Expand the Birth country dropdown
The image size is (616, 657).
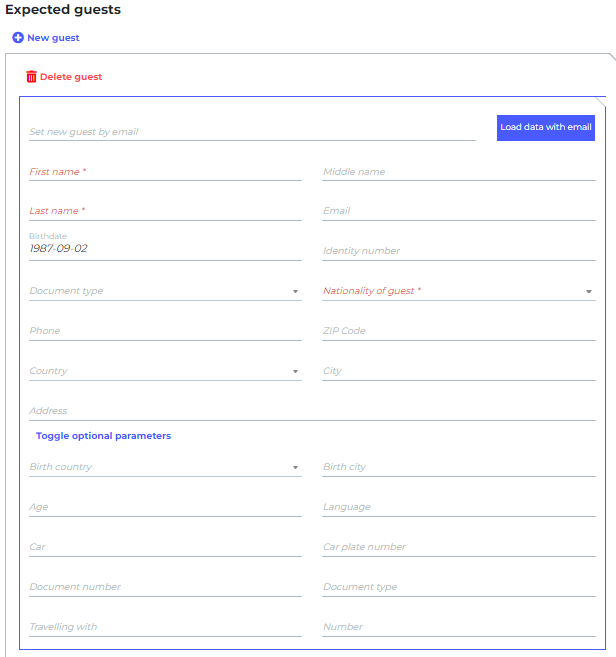[165, 467]
